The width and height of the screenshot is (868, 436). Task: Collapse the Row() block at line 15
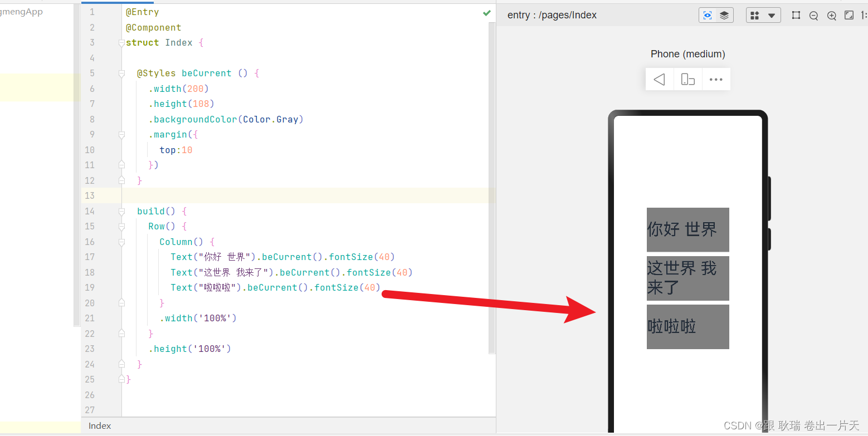point(121,227)
